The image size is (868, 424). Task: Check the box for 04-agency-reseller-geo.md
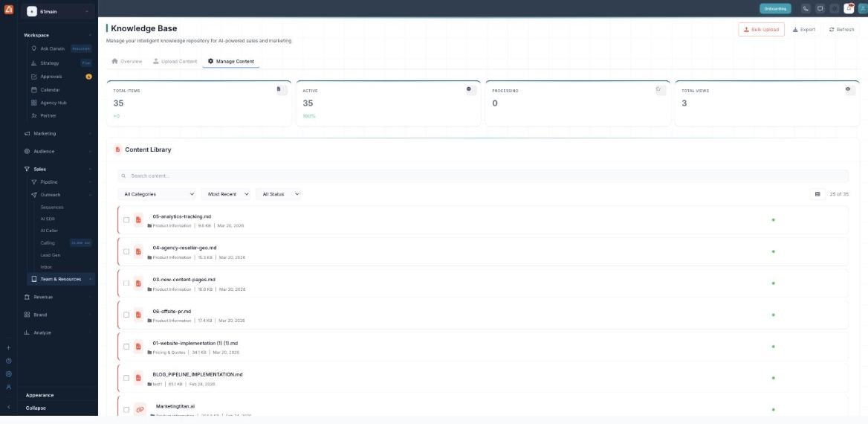126,251
